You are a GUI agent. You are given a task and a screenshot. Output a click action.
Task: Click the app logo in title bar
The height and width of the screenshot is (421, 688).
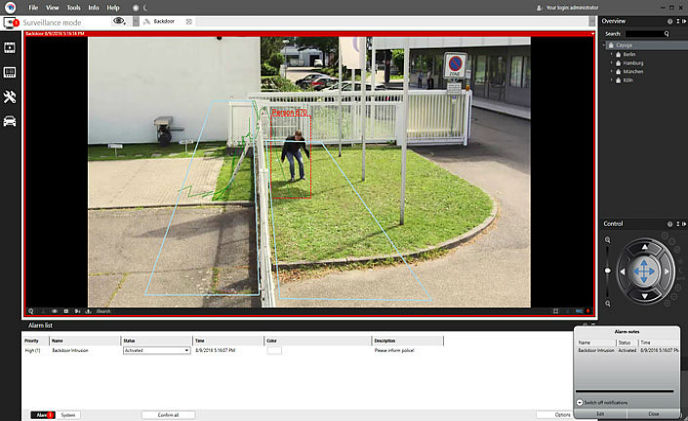(10, 7)
